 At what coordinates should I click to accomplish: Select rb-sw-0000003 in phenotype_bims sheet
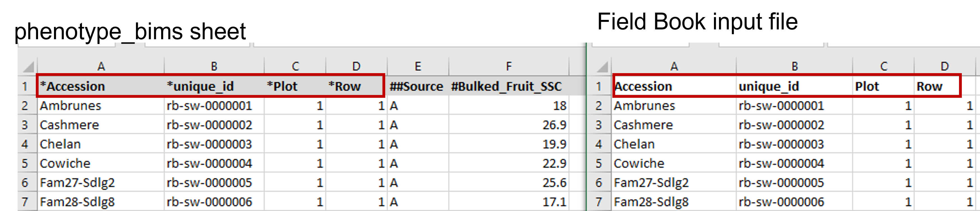pos(214,144)
